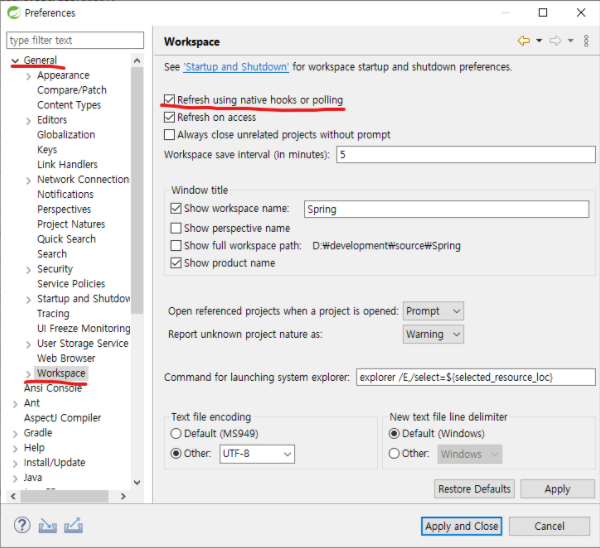The width and height of the screenshot is (600, 548).
Task: Collapse the General tree node
Action: (15, 61)
